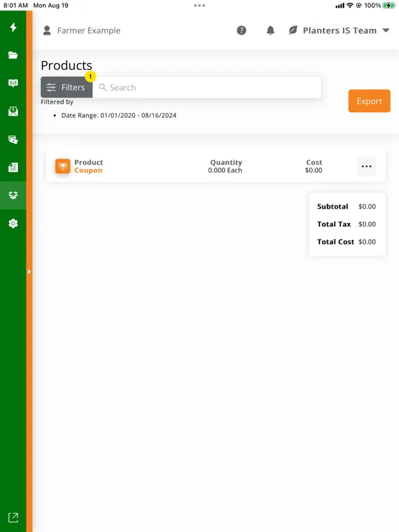Open the settings gear sidebar icon
This screenshot has height=532, width=399.
click(13, 224)
